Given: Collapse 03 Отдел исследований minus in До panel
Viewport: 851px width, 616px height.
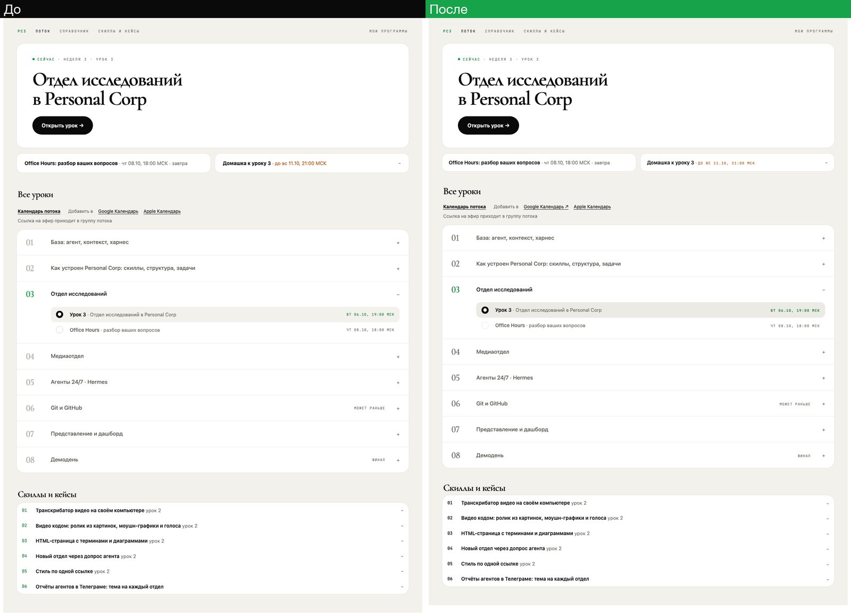Looking at the screenshot, I should (x=398, y=294).
